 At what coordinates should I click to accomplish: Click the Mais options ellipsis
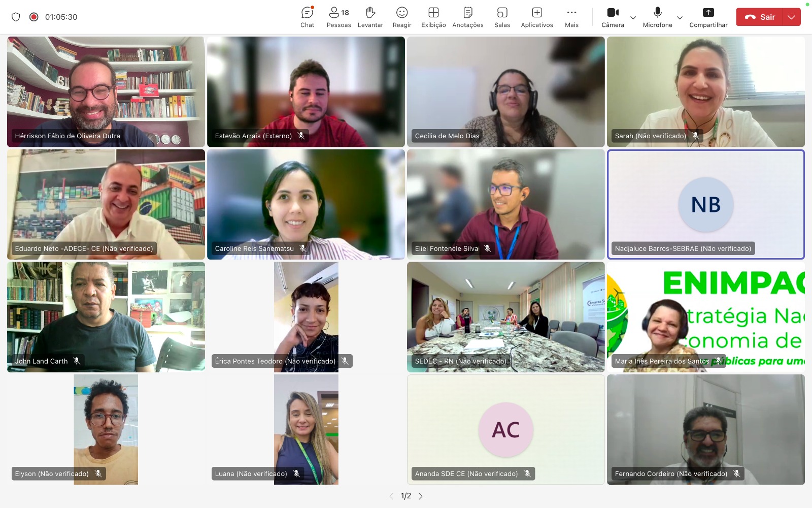coord(571,17)
